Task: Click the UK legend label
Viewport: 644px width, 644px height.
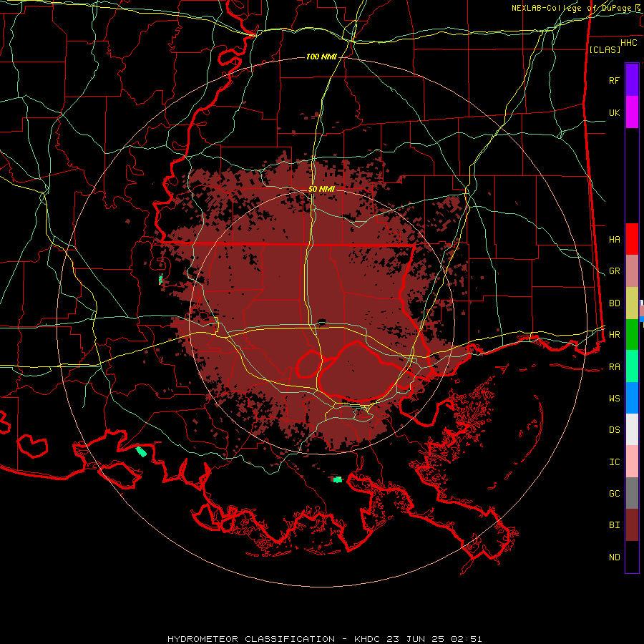Action: pyautogui.click(x=614, y=112)
